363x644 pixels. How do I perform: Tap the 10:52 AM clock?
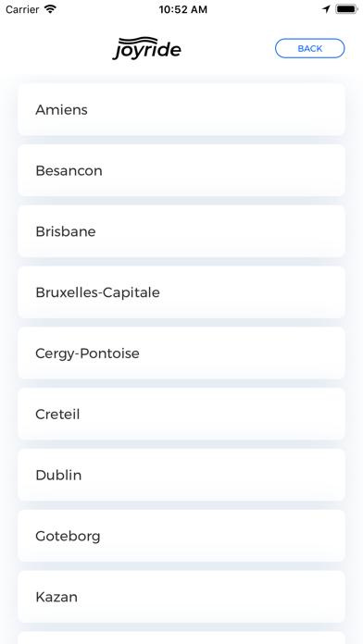coord(183,9)
